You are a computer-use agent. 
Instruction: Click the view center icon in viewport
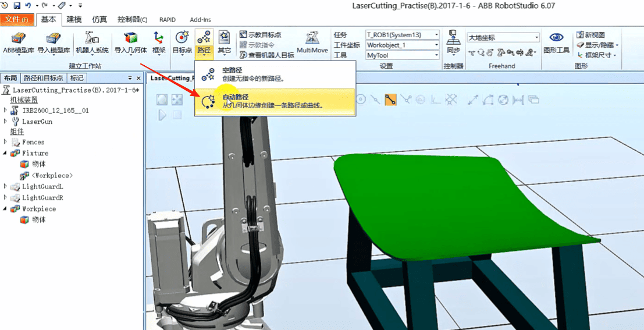[x=177, y=100]
